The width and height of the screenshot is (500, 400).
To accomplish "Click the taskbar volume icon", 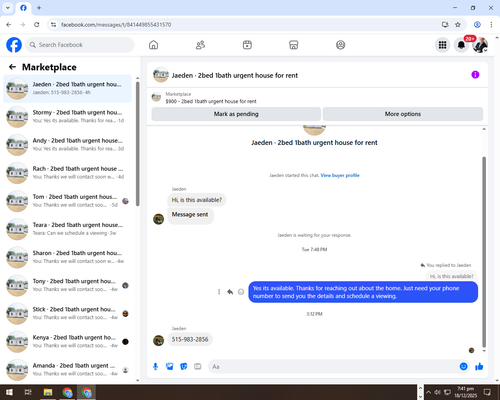I will (438, 392).
